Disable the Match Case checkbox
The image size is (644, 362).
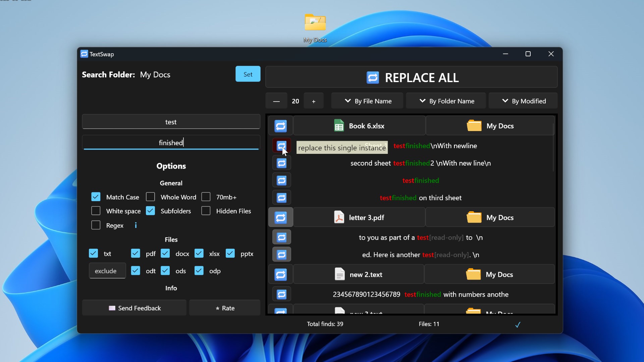96,197
